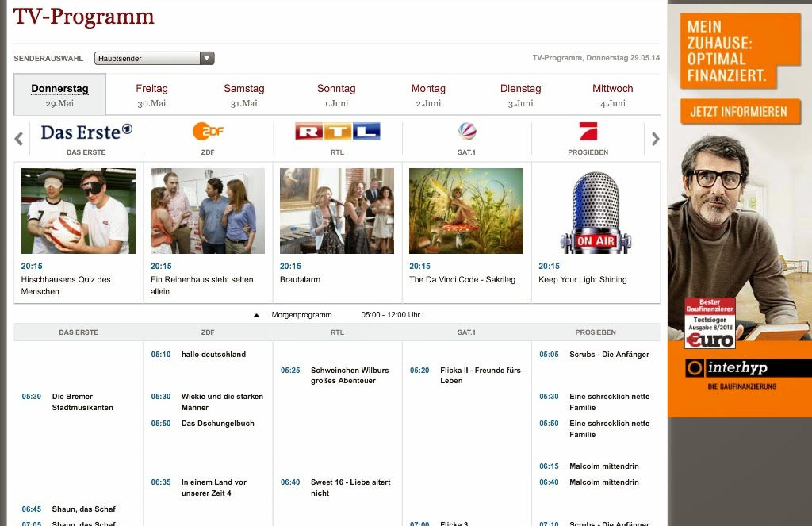Select the SAT.1 channel logo
Image resolution: width=812 pixels, height=526 pixels.
(x=466, y=130)
